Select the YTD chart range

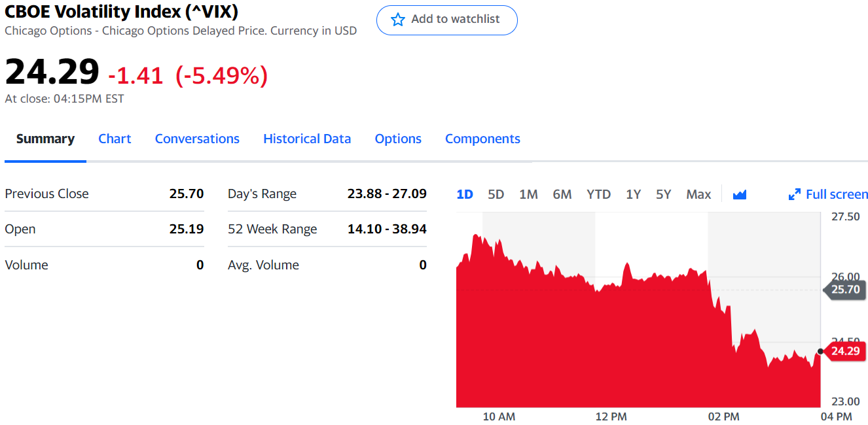tap(598, 194)
